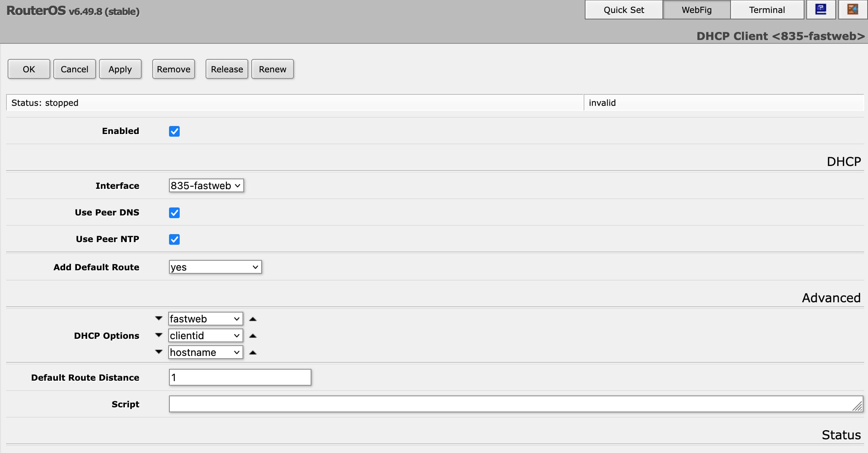Screen dimensions: 868x453
Task: Toggle the Use Peer DNS checkbox
Action: 174,213
